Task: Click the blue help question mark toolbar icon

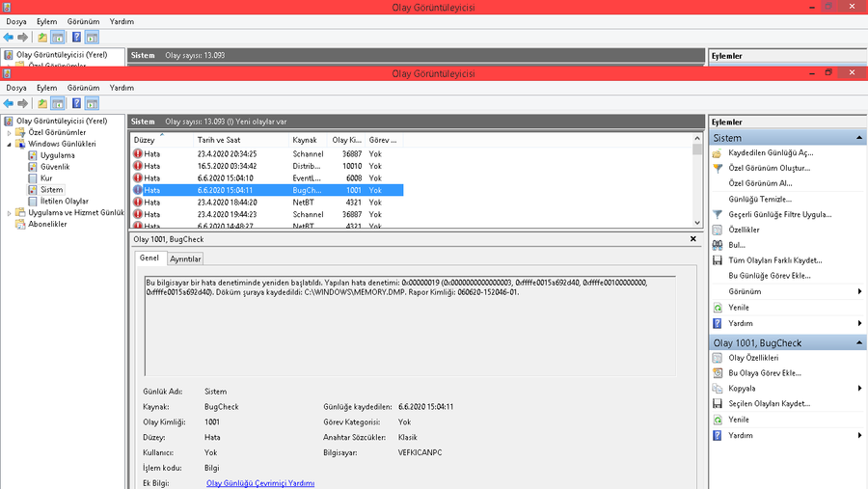Action: pos(76,103)
